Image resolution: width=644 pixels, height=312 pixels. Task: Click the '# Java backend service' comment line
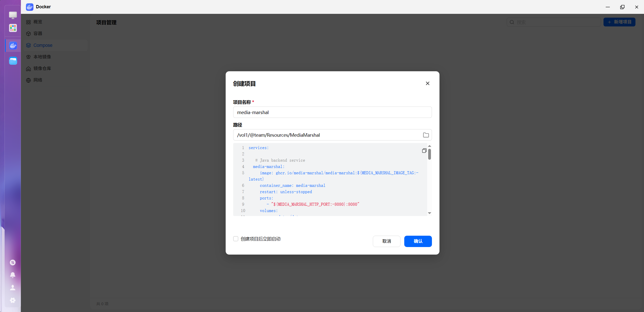coord(280,160)
